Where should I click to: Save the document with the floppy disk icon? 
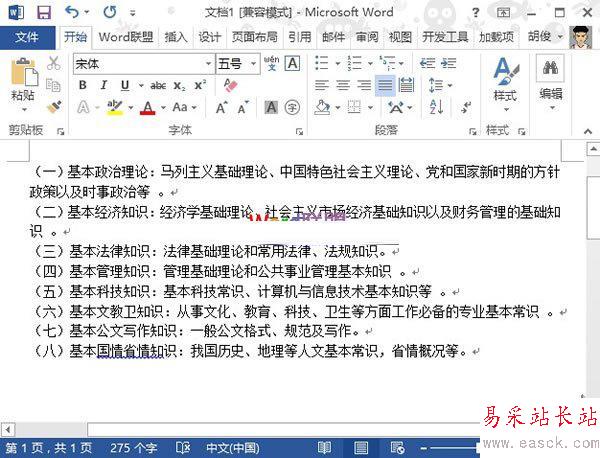[x=44, y=13]
